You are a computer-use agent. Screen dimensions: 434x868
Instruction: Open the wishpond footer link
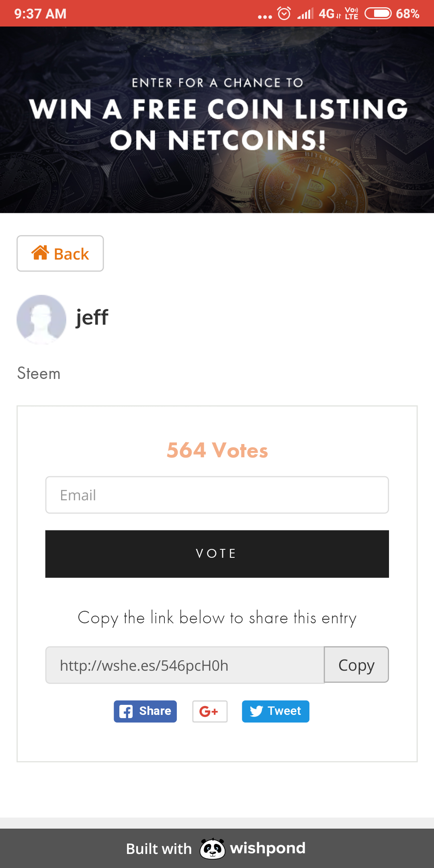coord(267,848)
